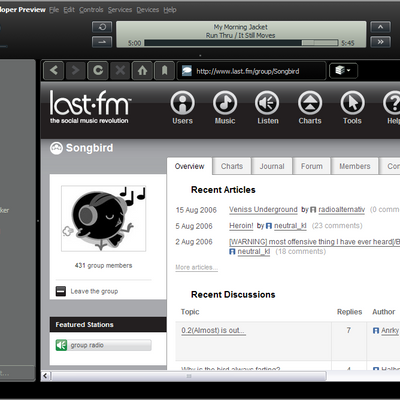
Task: Click the Replies column header
Action: click(349, 312)
